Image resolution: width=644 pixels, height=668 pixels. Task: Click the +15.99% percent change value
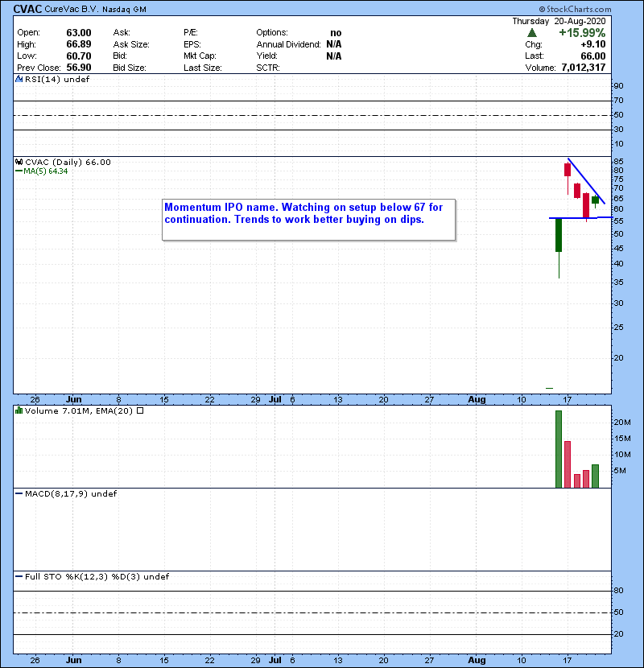582,33
